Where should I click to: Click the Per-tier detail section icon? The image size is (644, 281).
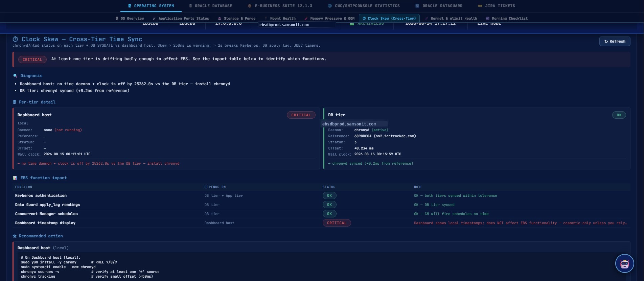(x=15, y=102)
